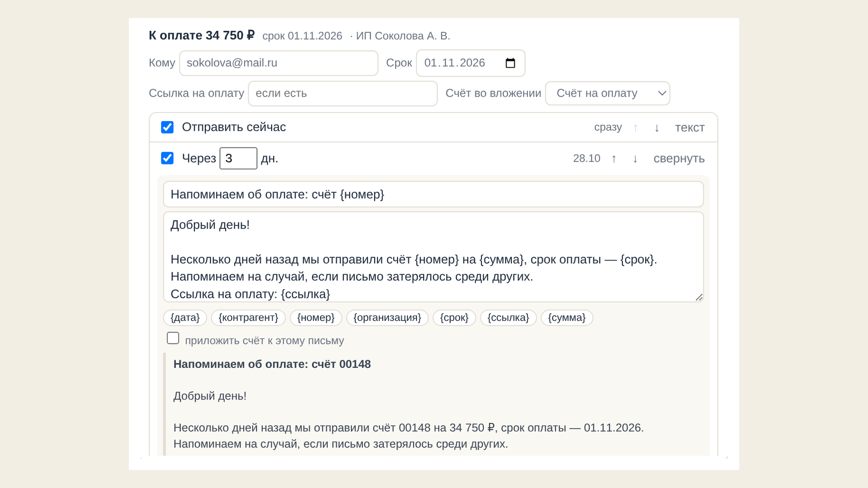Uncheck the 'Через 3 дн.' reminder checkbox
Viewport: 868px width, 488px height.
[x=167, y=158]
